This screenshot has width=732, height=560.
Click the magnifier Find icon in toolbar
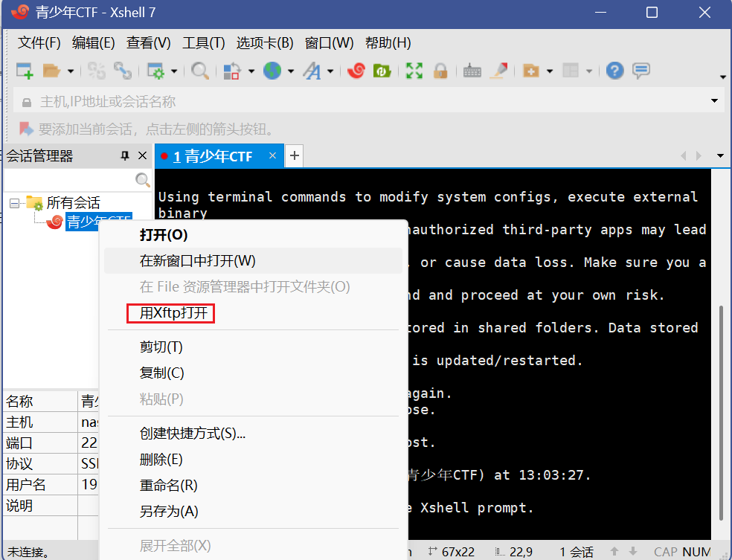(199, 71)
